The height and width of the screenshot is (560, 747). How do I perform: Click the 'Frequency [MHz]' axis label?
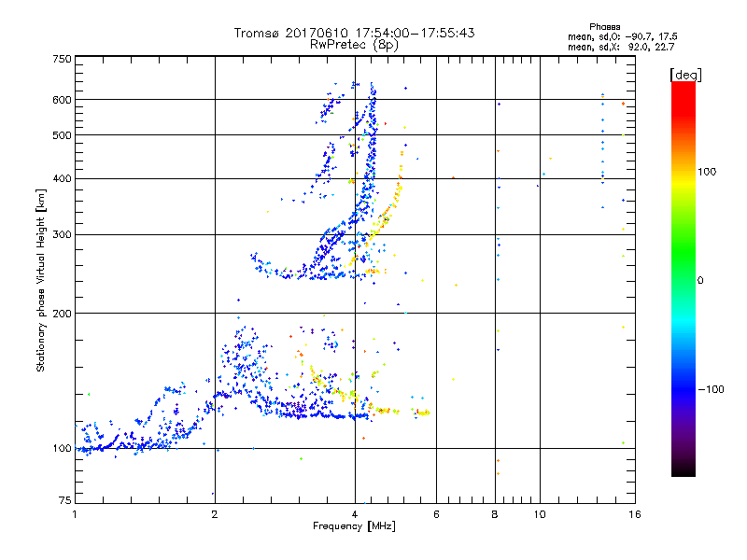(354, 526)
